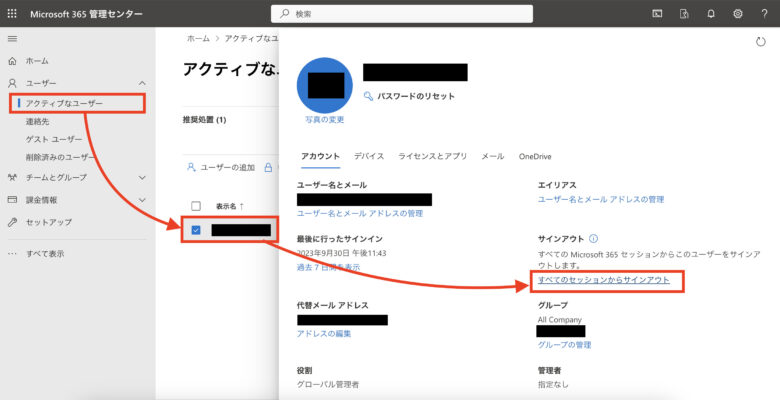
Task: Uncheck the selected user row checkbox
Action: point(196,230)
